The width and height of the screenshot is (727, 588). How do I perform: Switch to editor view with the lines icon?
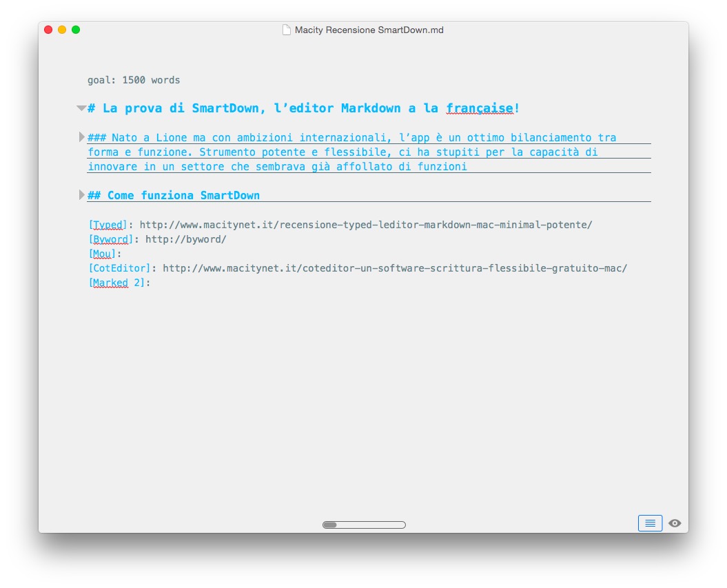point(650,523)
